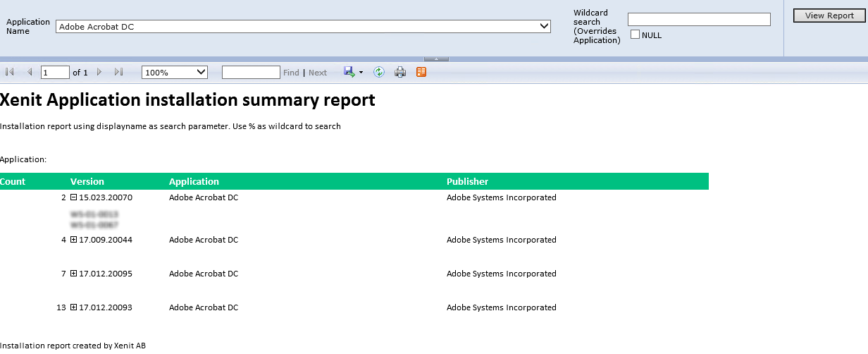
Task: Expand version 17.009.20044 row
Action: click(x=74, y=240)
